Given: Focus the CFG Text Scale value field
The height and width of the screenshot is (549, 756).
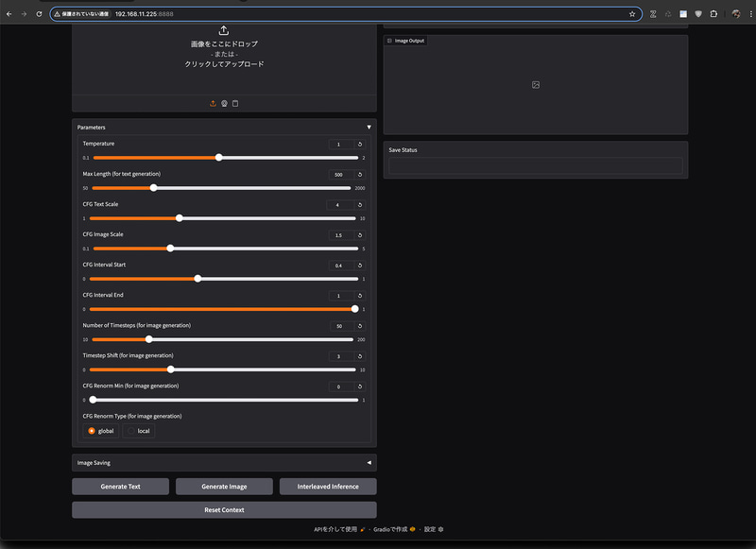Looking at the screenshot, I should (x=340, y=205).
